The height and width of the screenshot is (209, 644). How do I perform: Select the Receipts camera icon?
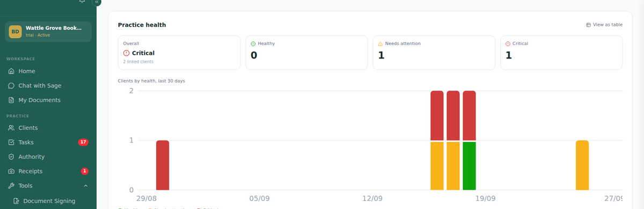pos(12,171)
